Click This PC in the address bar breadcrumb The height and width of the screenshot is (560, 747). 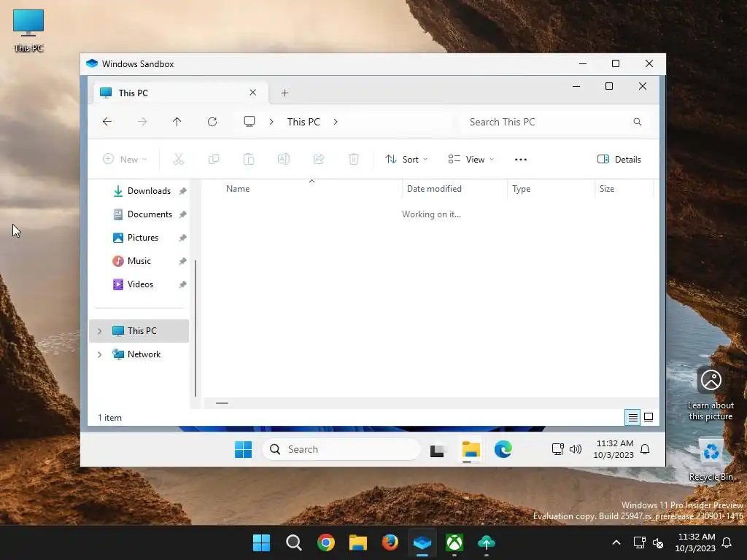[x=303, y=122]
